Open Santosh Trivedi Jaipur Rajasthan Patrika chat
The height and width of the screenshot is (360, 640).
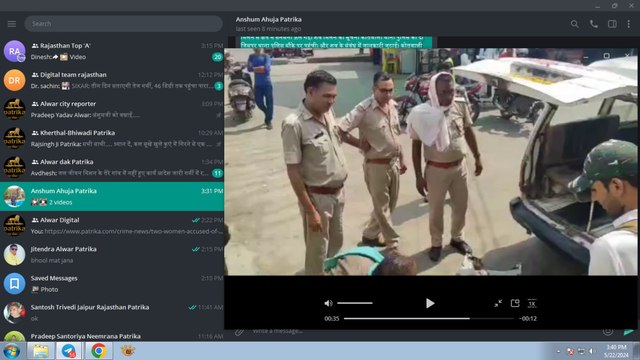(112, 313)
